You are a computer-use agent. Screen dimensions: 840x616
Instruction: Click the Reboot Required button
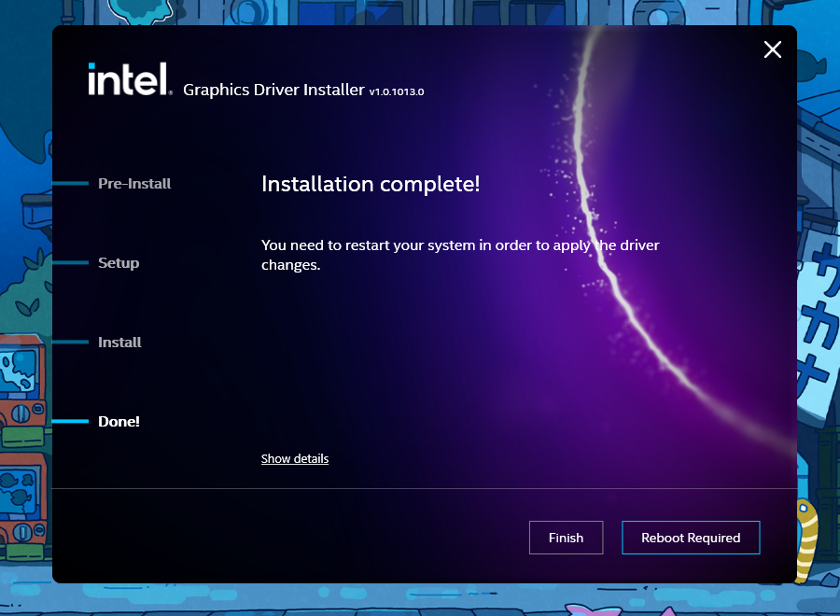coord(691,538)
